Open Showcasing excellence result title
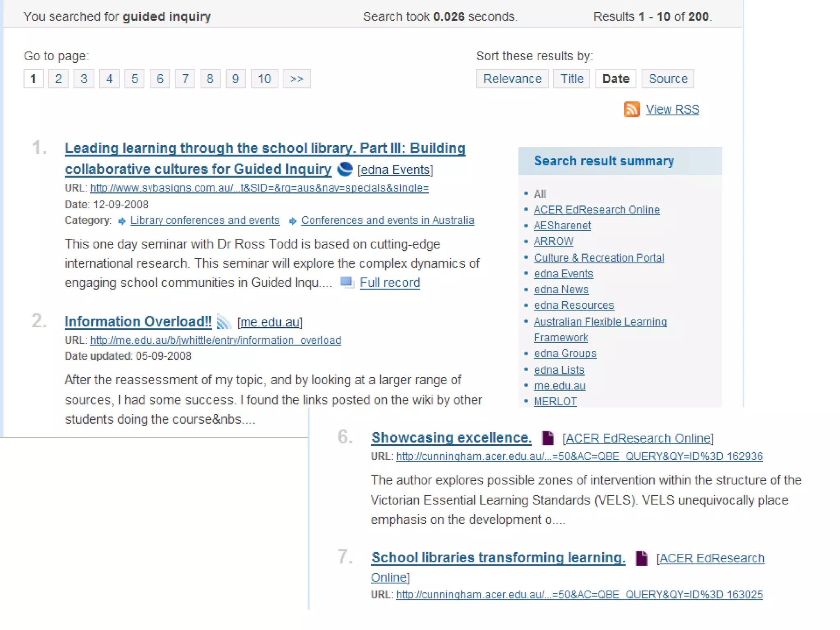Viewport: 840px width, 630px height. pos(451,438)
